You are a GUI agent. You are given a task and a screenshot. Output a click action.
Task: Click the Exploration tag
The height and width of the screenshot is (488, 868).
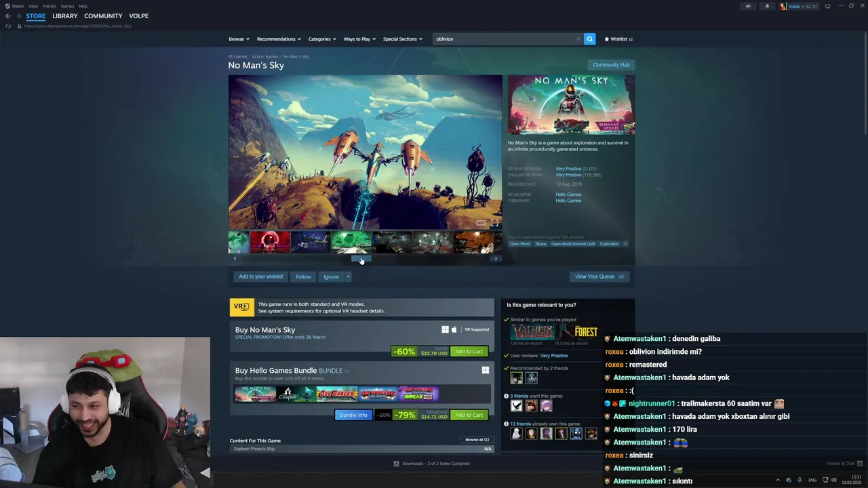(609, 243)
